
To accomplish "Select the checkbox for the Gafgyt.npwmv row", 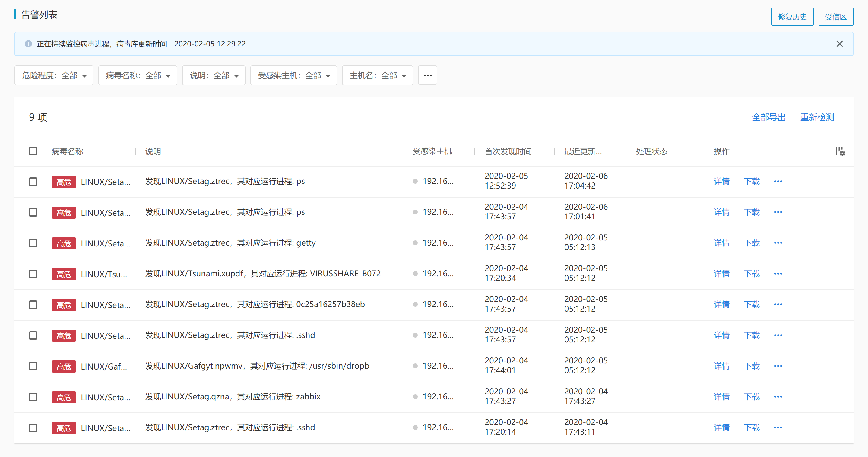I will coord(33,366).
